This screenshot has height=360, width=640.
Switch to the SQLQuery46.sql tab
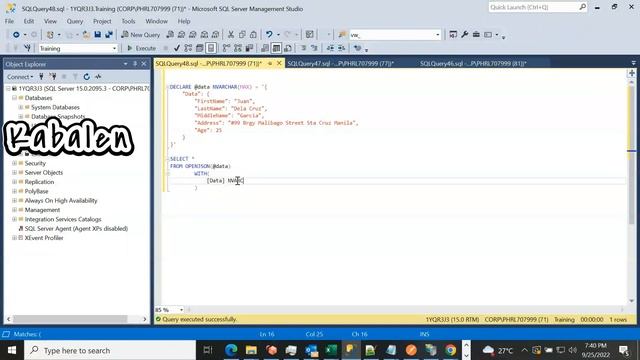473,64
